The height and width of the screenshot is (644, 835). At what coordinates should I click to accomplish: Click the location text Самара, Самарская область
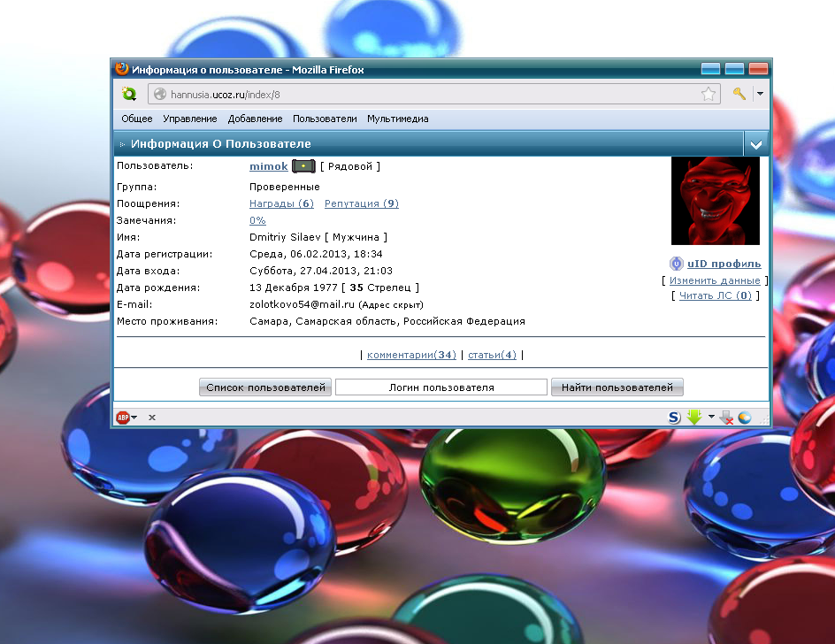[x=324, y=321]
